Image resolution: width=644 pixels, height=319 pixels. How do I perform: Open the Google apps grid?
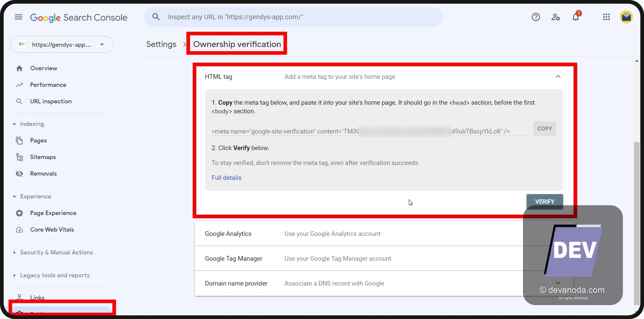(607, 17)
